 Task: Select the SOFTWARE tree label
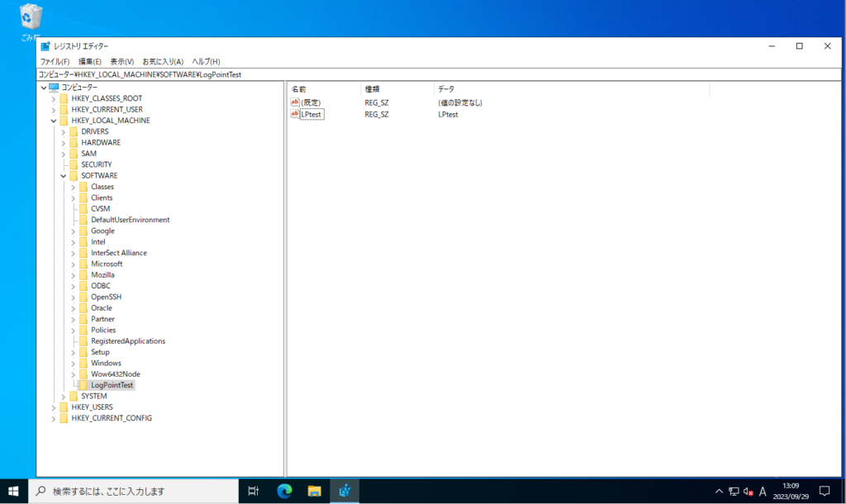[x=99, y=176]
